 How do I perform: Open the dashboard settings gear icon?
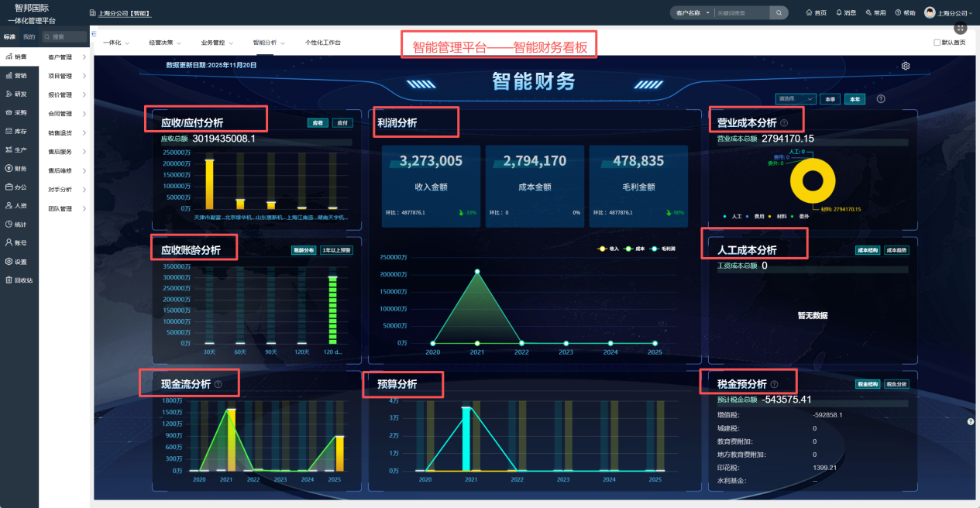(x=906, y=66)
